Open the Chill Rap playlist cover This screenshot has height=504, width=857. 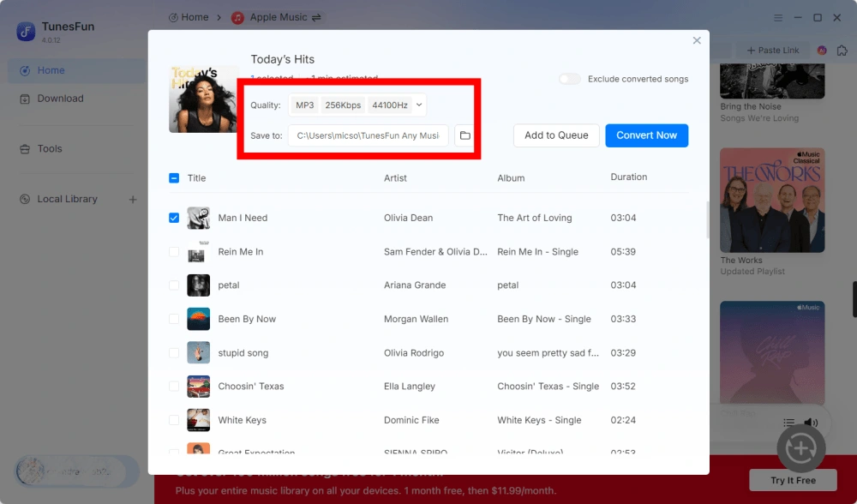(772, 353)
